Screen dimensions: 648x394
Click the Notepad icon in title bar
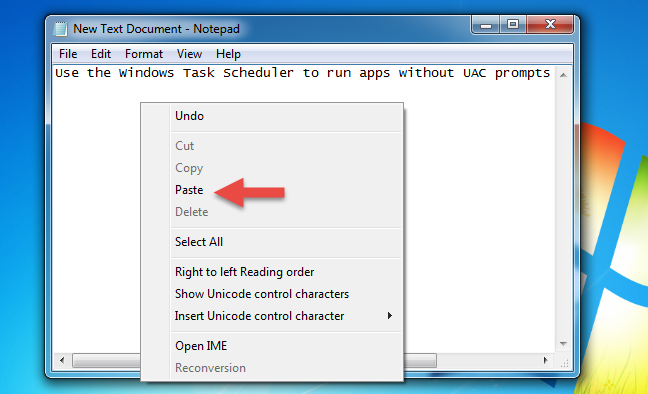[60, 29]
